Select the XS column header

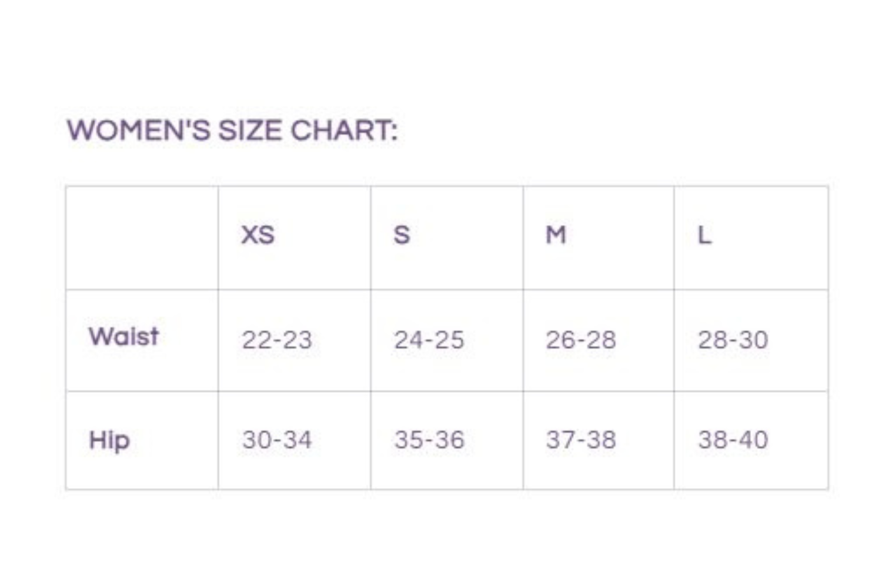pyautogui.click(x=258, y=235)
